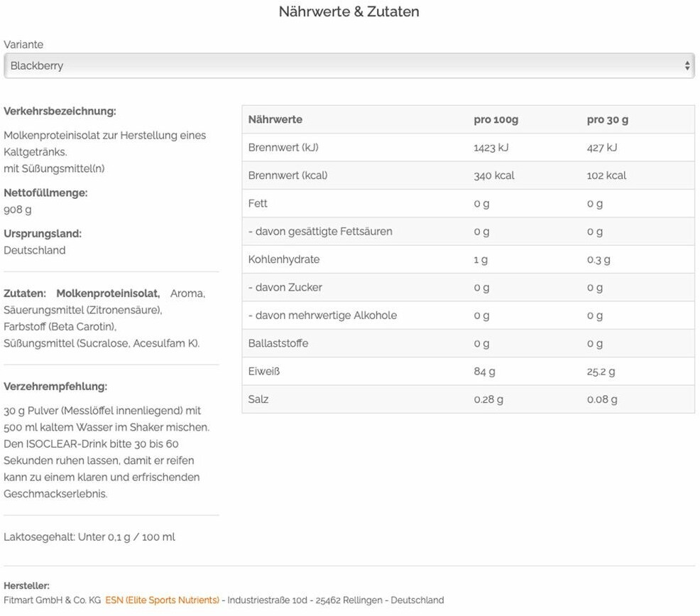Screen dimensions: 700x616
Task: Click the Laktosegehalt information line
Action: click(x=89, y=537)
